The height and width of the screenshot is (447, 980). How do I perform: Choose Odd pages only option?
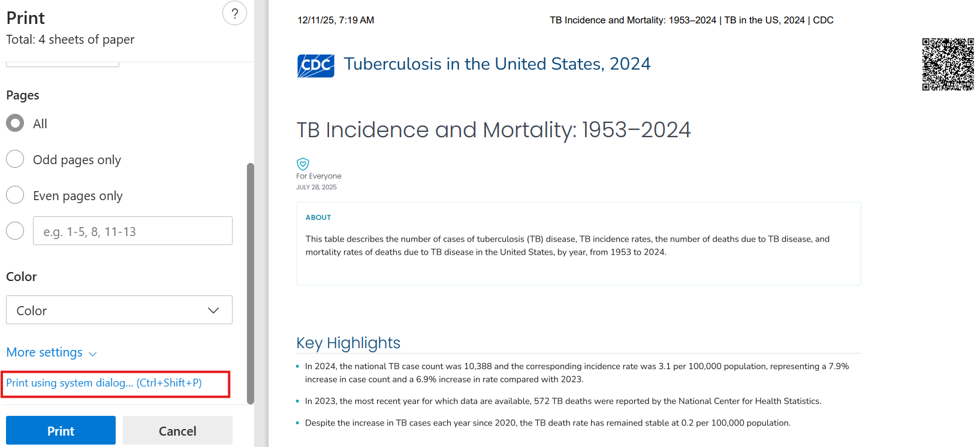point(15,159)
